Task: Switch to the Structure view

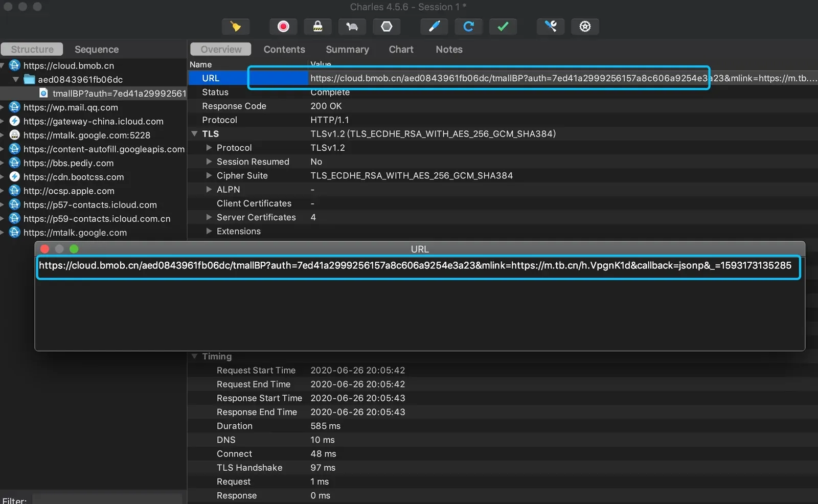Action: [x=32, y=49]
